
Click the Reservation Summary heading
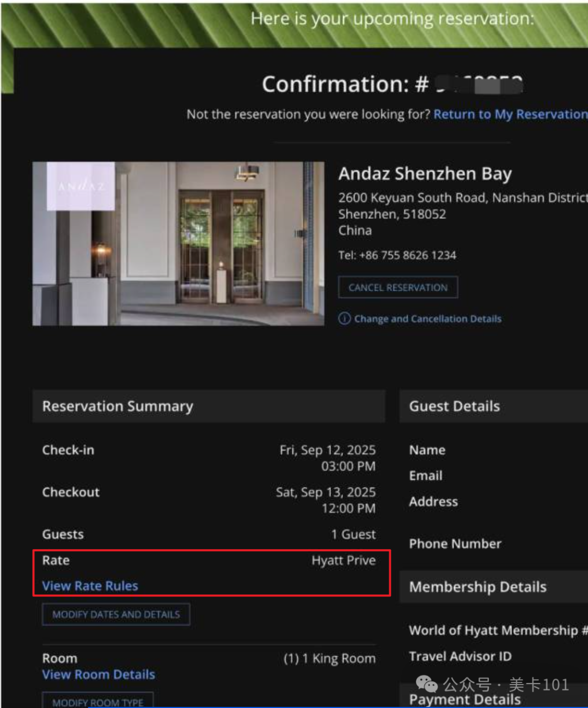[x=118, y=407]
